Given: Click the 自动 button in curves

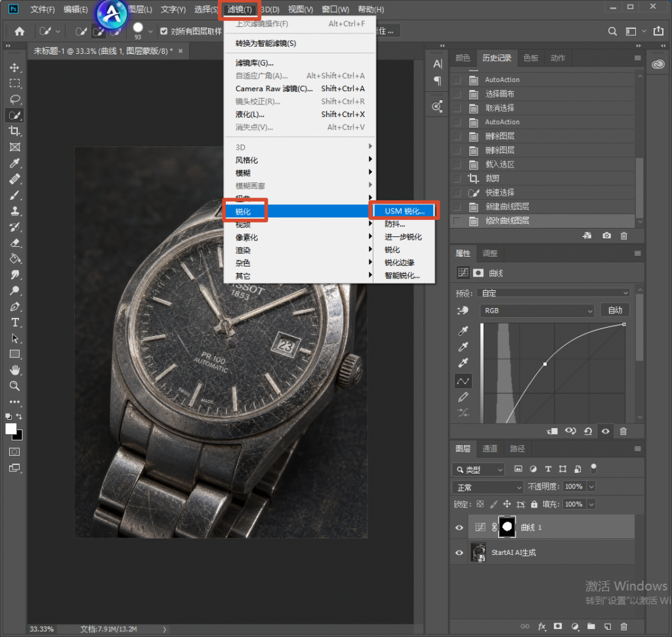Looking at the screenshot, I should click(x=615, y=310).
